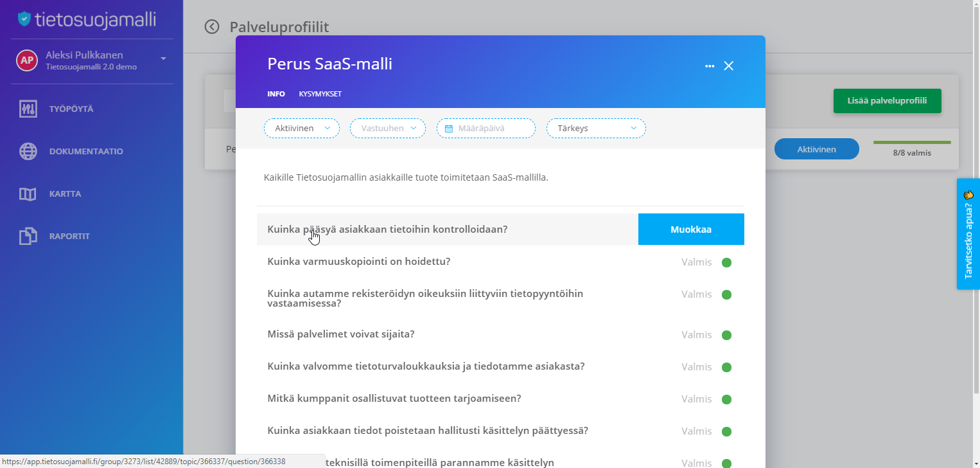Click green dot on tietopyyntöihin vastaamisessa row
Image resolution: width=980 pixels, height=468 pixels.
click(727, 294)
